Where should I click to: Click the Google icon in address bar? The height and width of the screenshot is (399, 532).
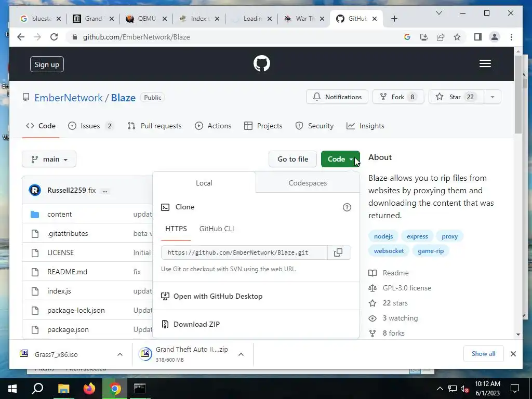pyautogui.click(x=407, y=37)
